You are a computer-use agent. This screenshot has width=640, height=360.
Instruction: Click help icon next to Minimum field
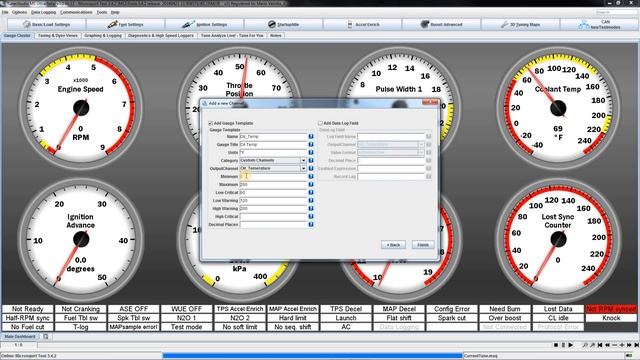coord(311,176)
